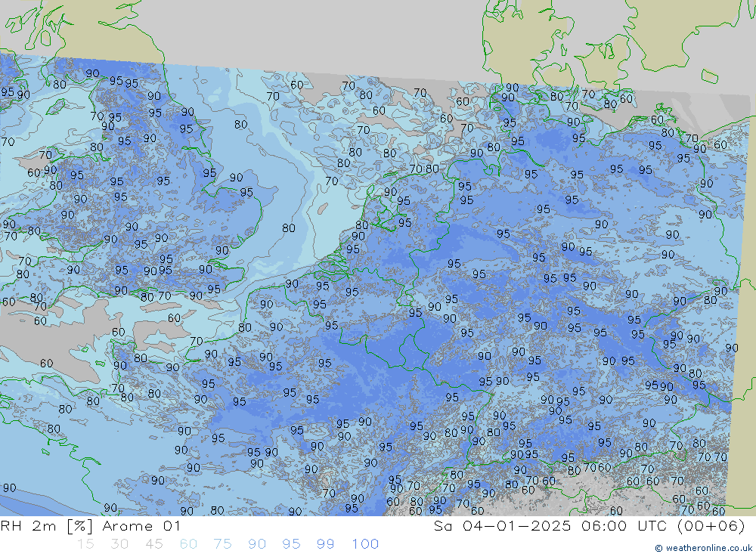
Task: Click the legend value 15
Action: 85,544
